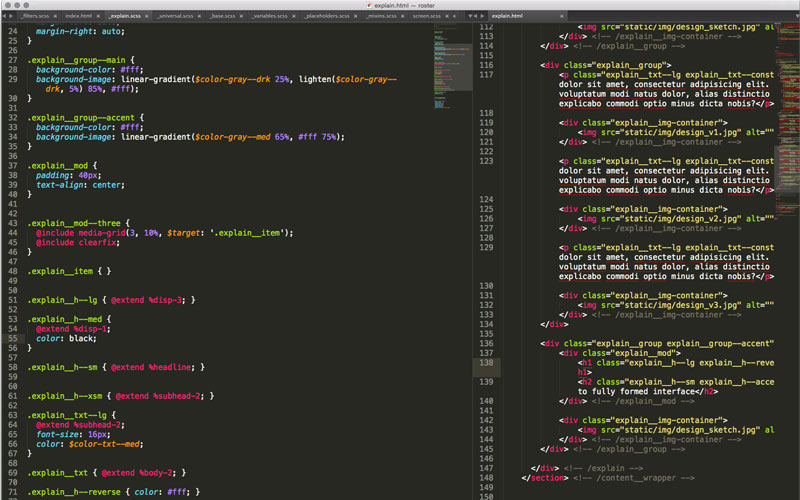800x500 pixels.
Task: Click line number 55 in left gutter
Action: point(13,338)
